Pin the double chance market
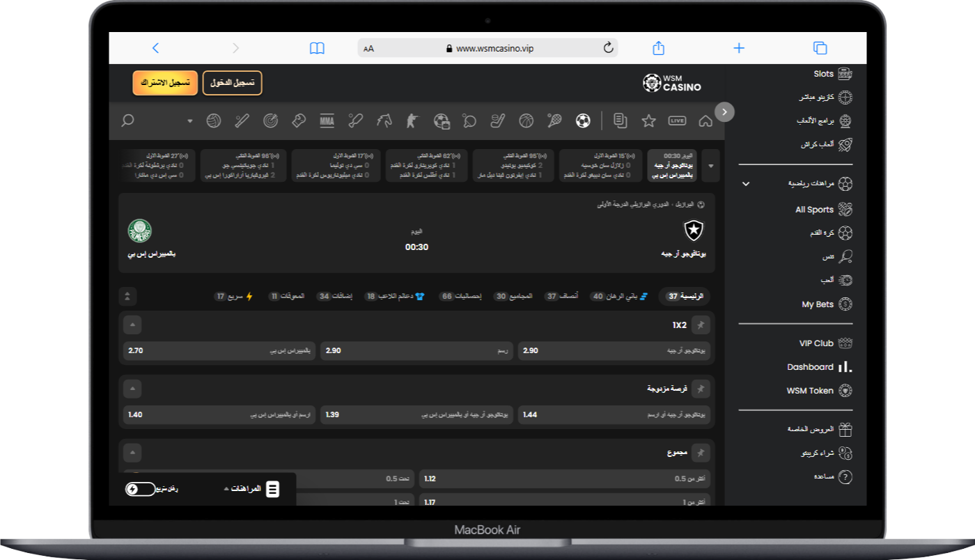 pyautogui.click(x=701, y=389)
